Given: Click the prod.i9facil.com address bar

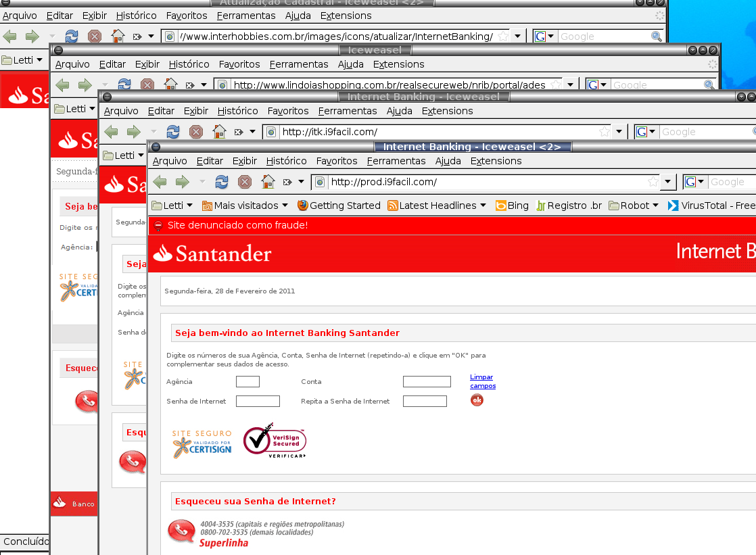Looking at the screenshot, I should (x=487, y=182).
